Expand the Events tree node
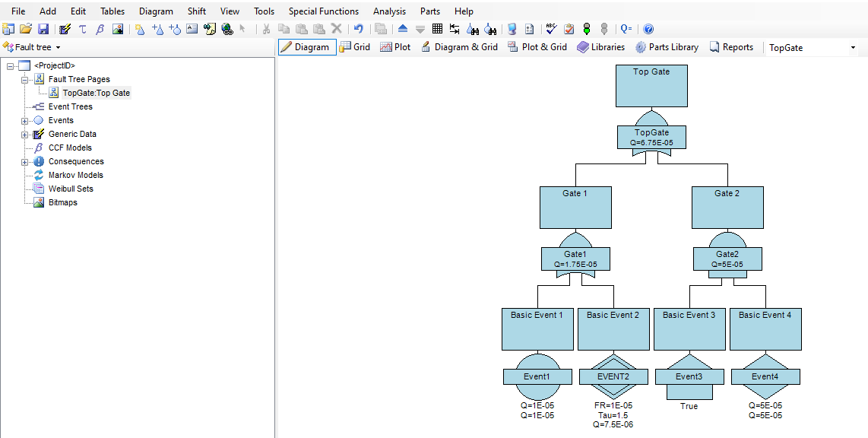Screen dimensions: 868x438 [25, 120]
